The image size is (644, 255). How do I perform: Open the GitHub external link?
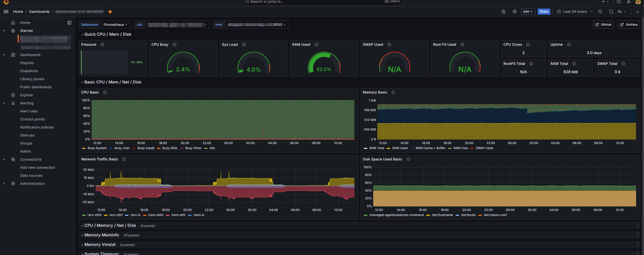click(x=603, y=25)
